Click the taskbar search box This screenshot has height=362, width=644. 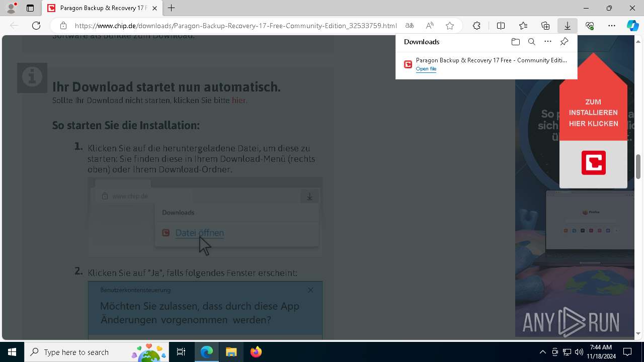97,352
